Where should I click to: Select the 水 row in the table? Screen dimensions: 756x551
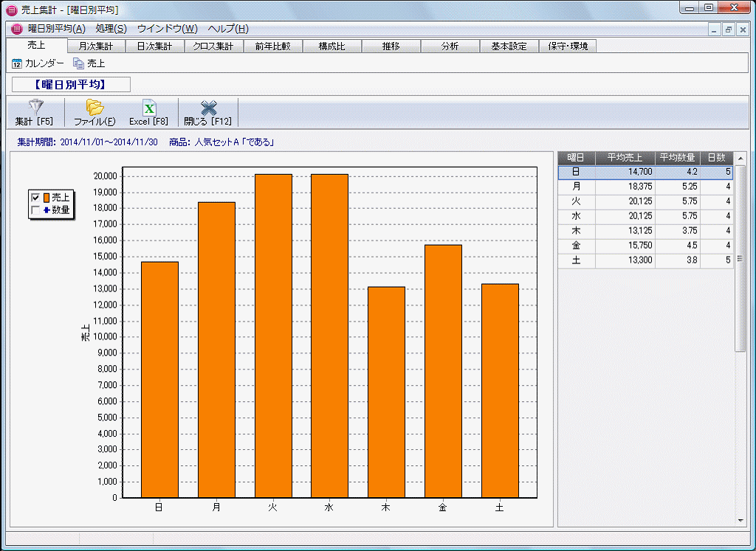tap(645, 216)
